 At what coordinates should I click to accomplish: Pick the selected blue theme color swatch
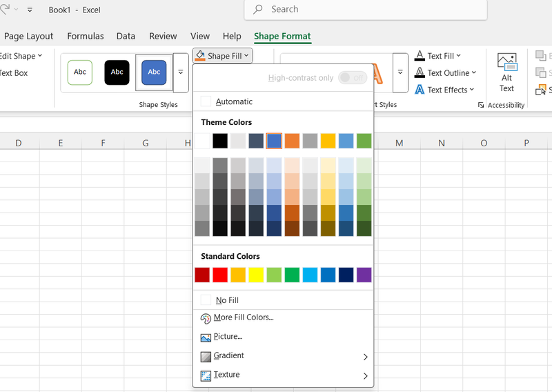(x=274, y=141)
